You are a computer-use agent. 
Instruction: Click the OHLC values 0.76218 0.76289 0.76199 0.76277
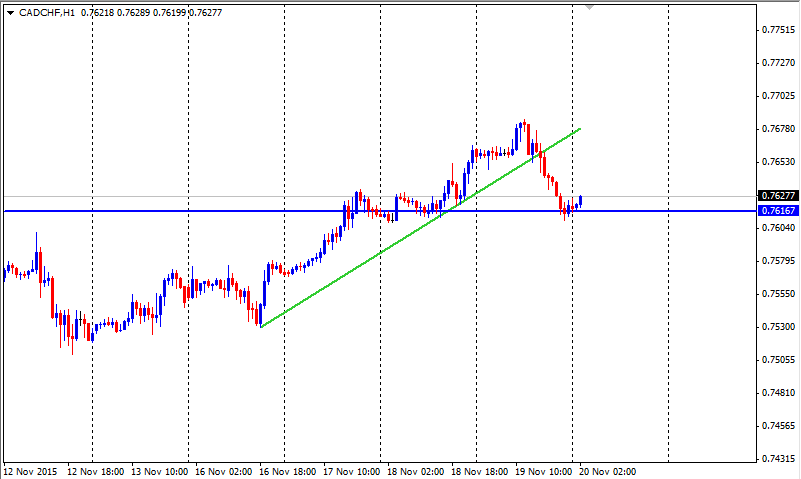coord(151,13)
